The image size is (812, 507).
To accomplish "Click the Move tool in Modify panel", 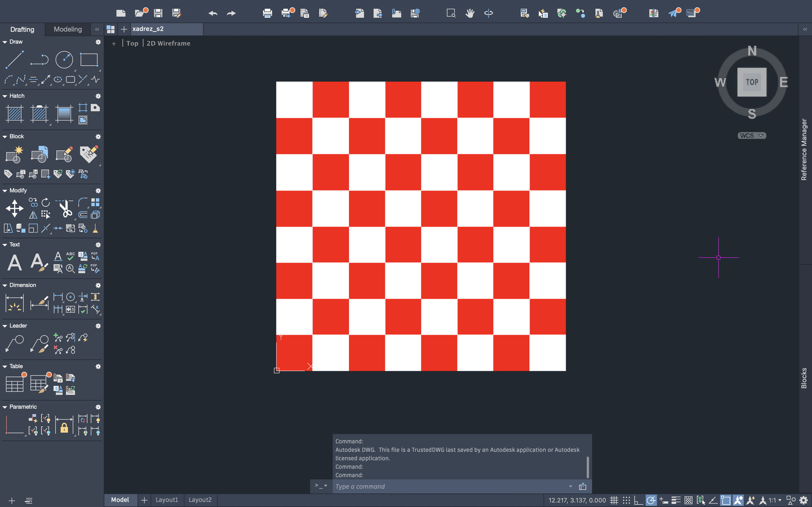I will [x=14, y=208].
